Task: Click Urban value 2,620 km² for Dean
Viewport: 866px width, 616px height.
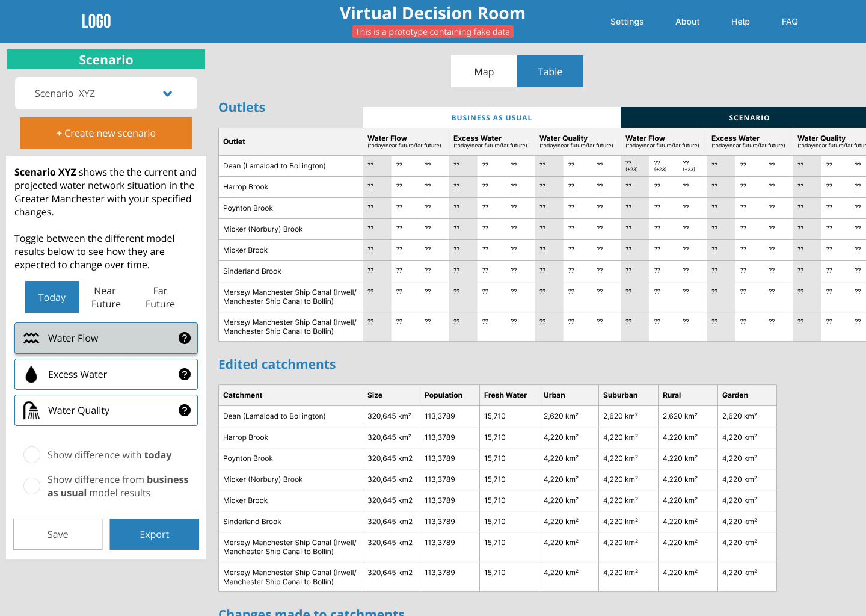Action: click(561, 416)
